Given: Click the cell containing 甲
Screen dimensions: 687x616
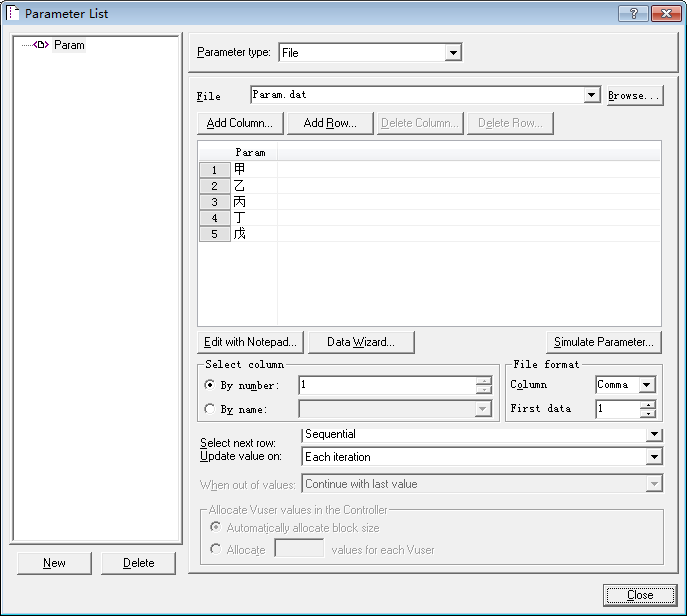Looking at the screenshot, I should 254,169.
